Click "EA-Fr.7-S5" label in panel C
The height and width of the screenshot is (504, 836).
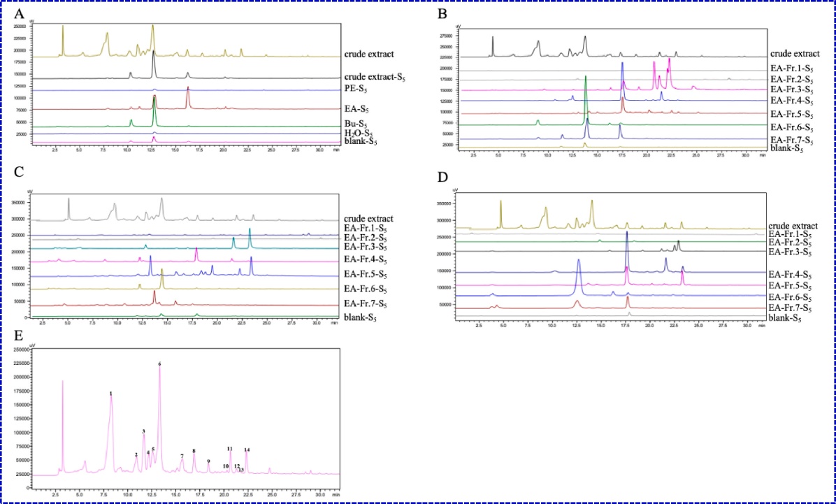[365, 305]
